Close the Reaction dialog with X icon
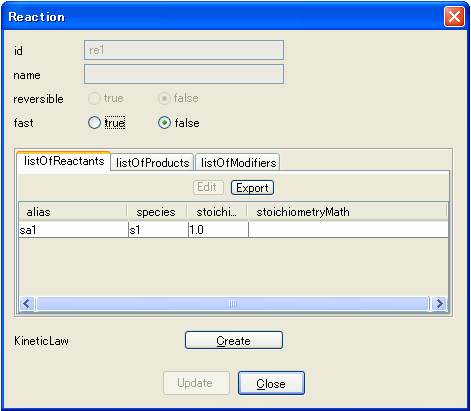The image size is (471, 411). [x=454, y=16]
